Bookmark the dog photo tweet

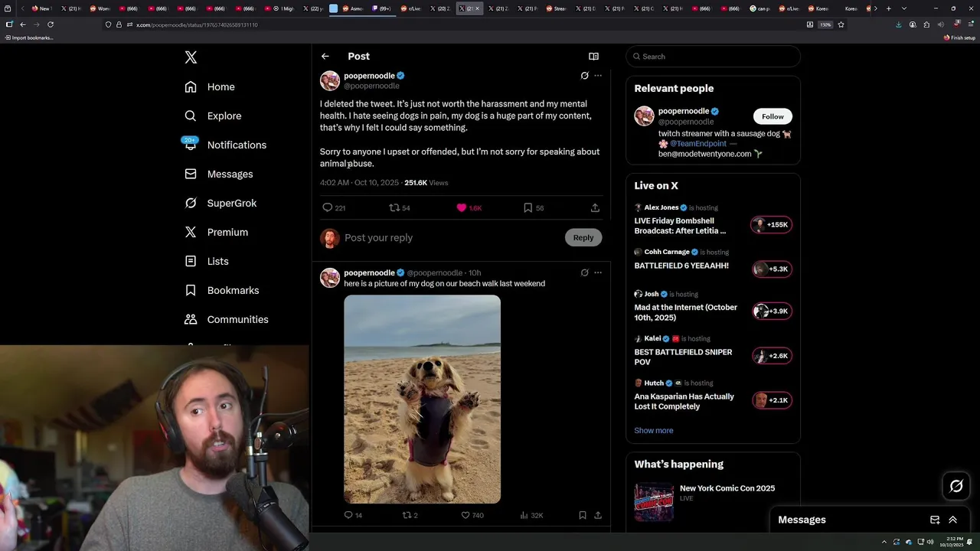point(583,515)
